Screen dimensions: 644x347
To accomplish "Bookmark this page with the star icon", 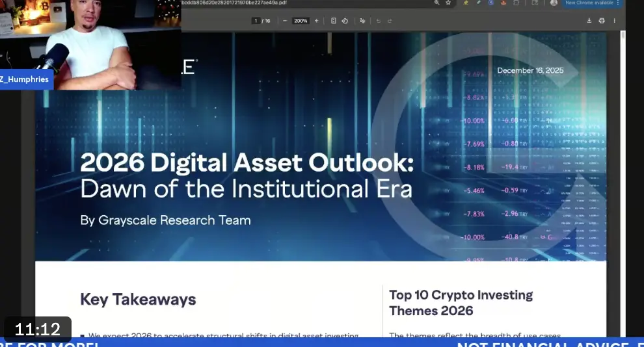I will point(448,3).
